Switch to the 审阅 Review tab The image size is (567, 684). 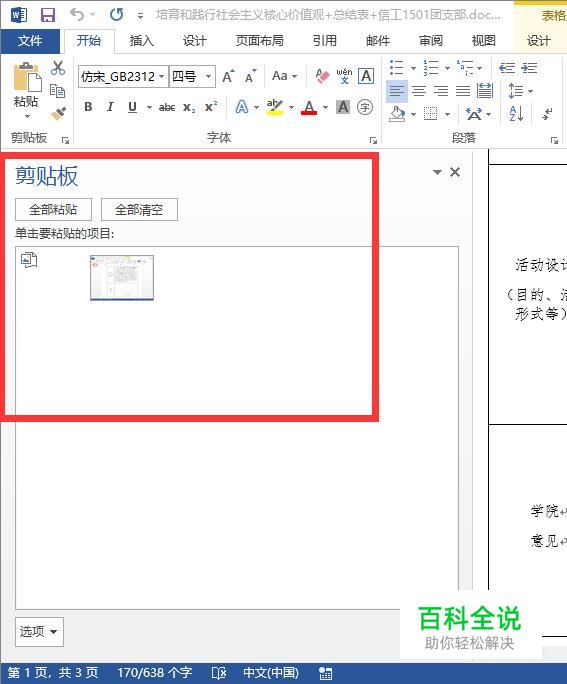[x=431, y=41]
